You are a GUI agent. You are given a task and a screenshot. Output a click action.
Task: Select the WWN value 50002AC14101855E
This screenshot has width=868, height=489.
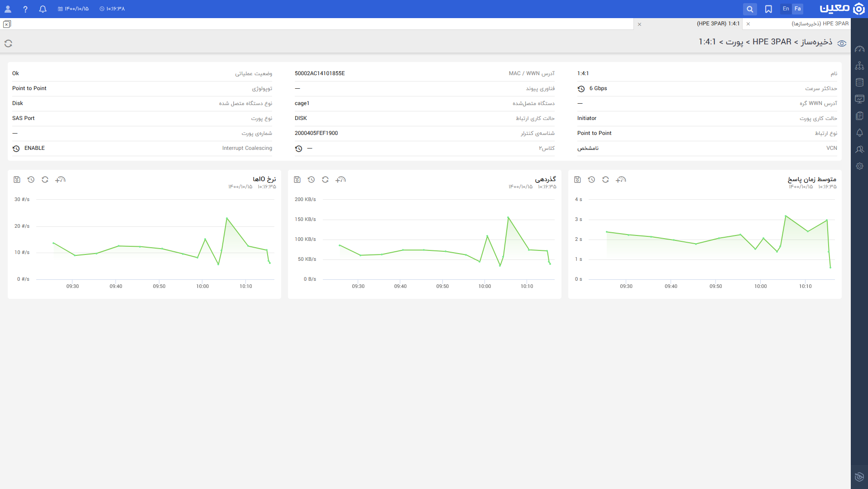[x=320, y=73]
